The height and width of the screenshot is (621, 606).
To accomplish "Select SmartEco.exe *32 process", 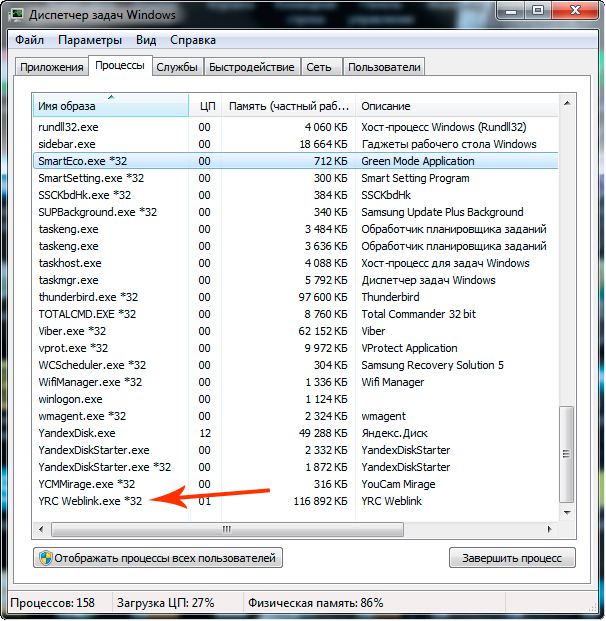I will tap(295, 161).
